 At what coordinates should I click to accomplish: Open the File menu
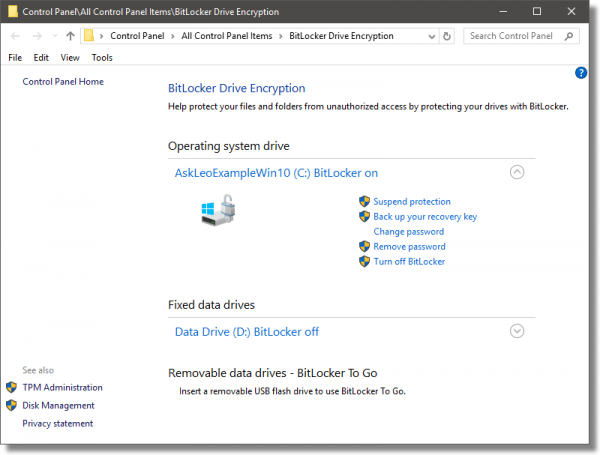pyautogui.click(x=15, y=58)
